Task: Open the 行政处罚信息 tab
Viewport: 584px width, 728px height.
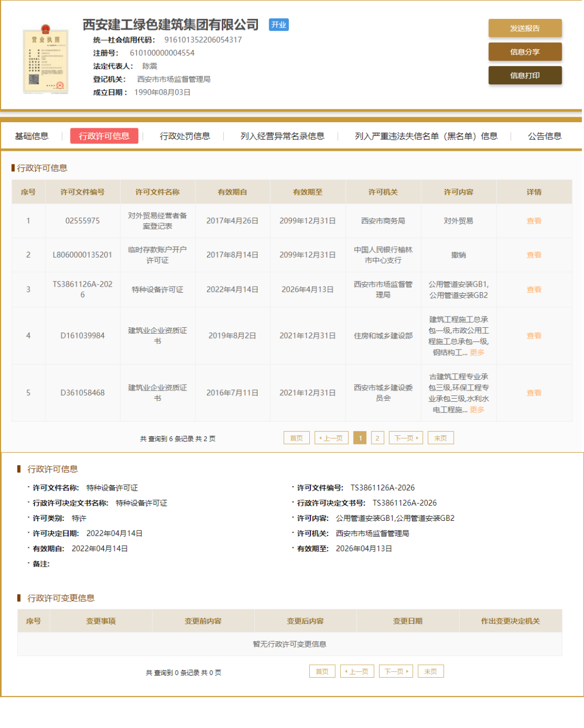Action: pyautogui.click(x=185, y=136)
